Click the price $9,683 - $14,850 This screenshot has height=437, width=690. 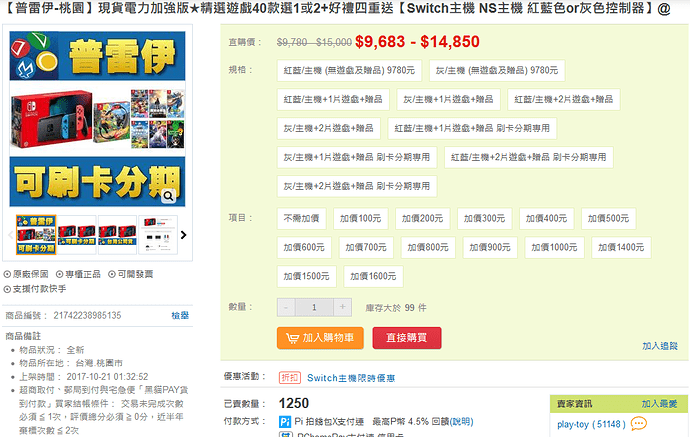[417, 42]
